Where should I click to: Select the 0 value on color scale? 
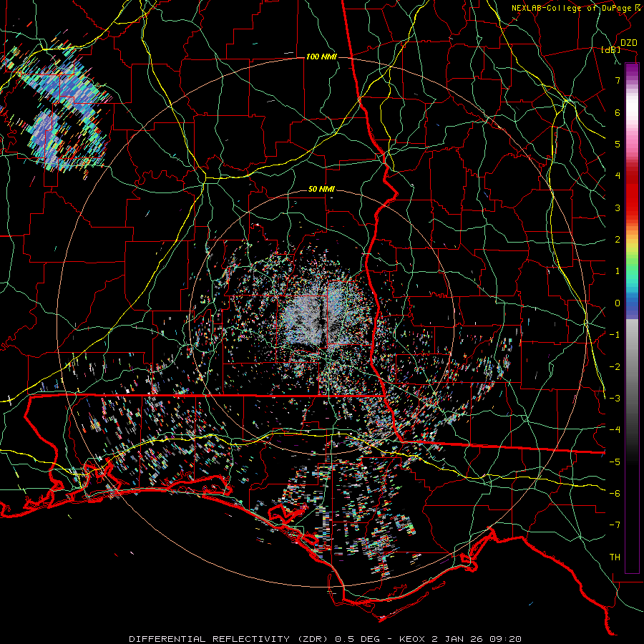[618, 303]
